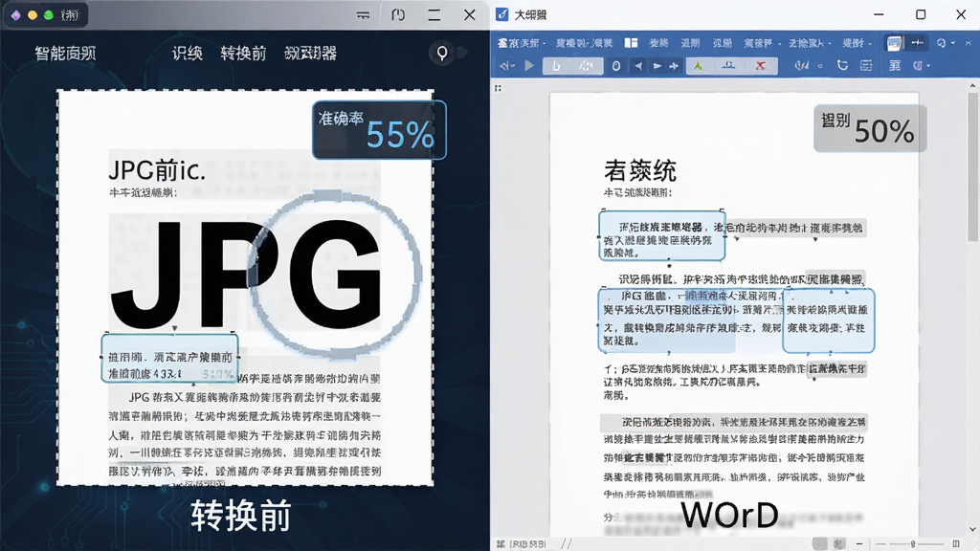The width and height of the screenshot is (980, 551).
Task: Click the red X icon in Word toolbar
Action: tap(761, 66)
